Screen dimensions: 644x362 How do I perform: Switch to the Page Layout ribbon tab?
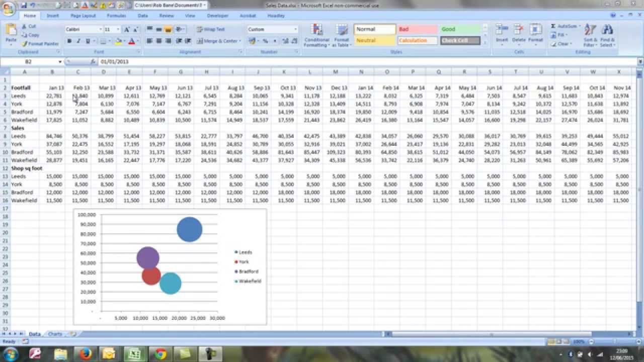(x=84, y=16)
